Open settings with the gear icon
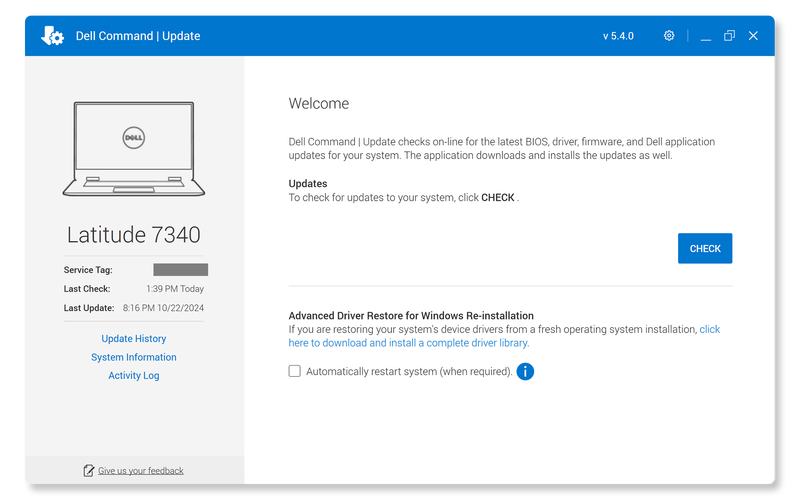The height and width of the screenshot is (500, 800). pyautogui.click(x=669, y=36)
